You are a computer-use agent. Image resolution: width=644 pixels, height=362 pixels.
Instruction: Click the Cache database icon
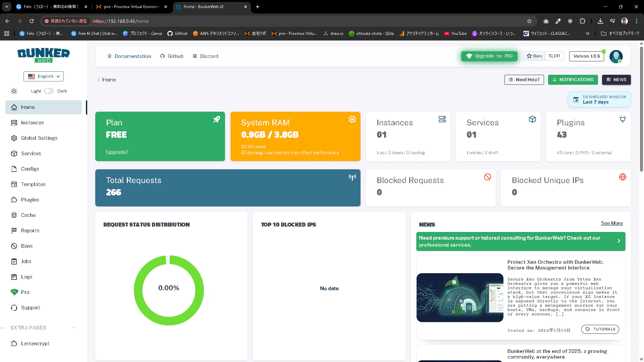(14, 215)
